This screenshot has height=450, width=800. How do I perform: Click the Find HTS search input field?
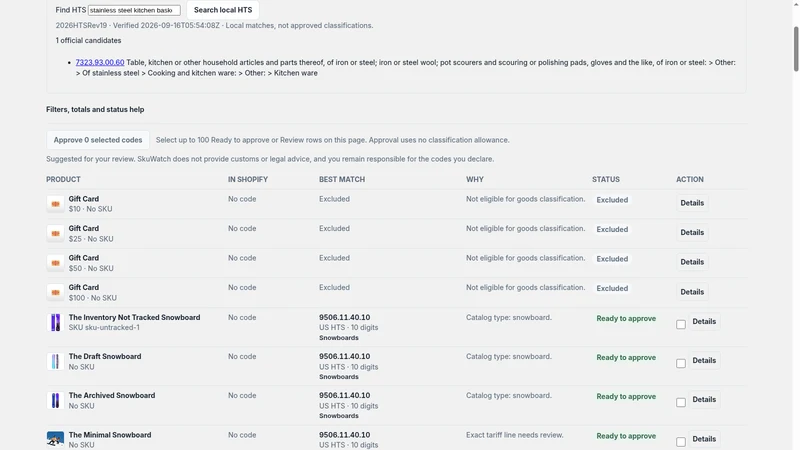[x=134, y=10]
